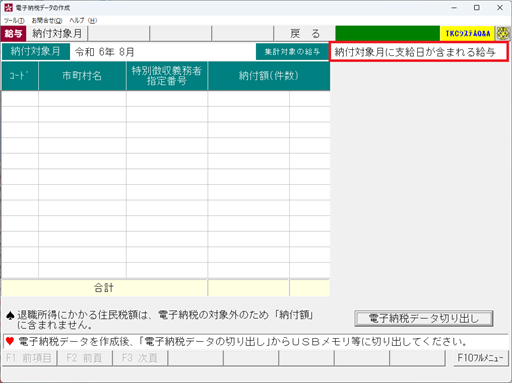
Task: Click the black spade icon beside the note
Action: click(10, 315)
